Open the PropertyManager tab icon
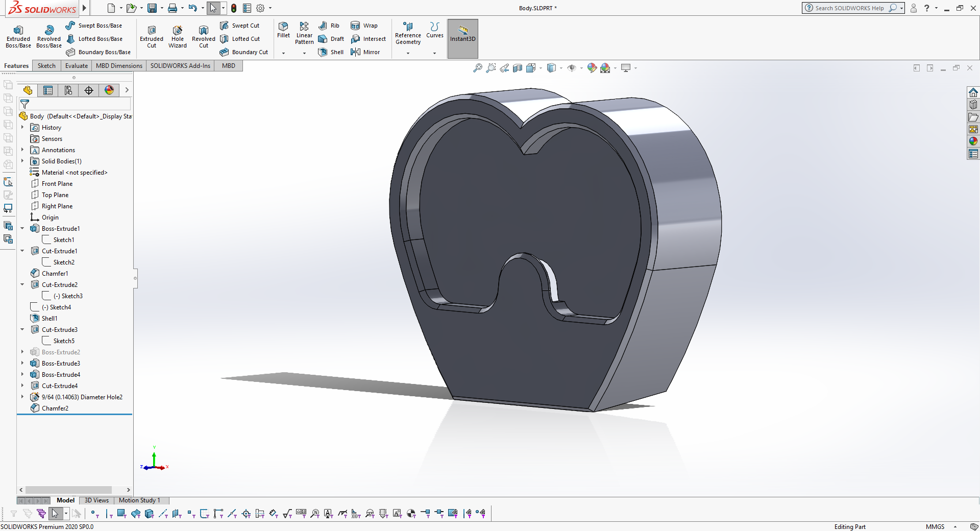 48,90
